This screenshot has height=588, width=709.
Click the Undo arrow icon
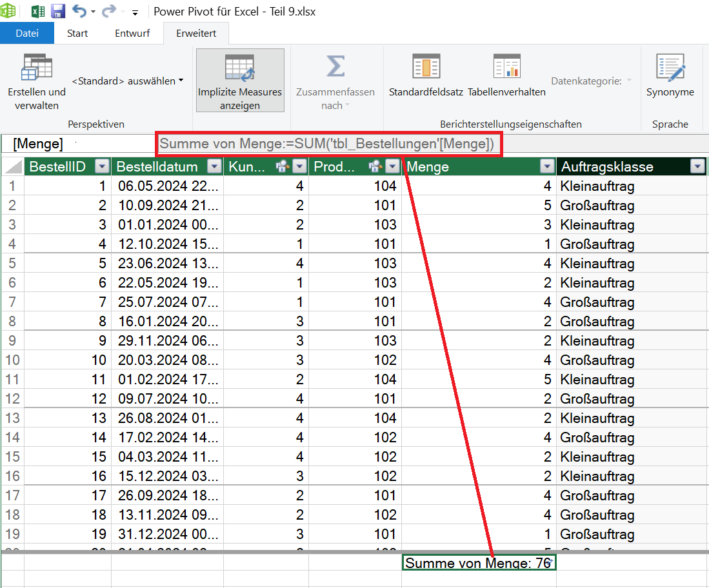(x=79, y=11)
